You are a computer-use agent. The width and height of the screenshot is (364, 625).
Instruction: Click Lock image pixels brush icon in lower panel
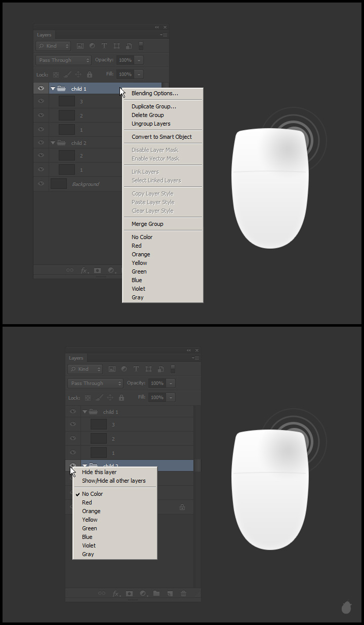tap(99, 398)
